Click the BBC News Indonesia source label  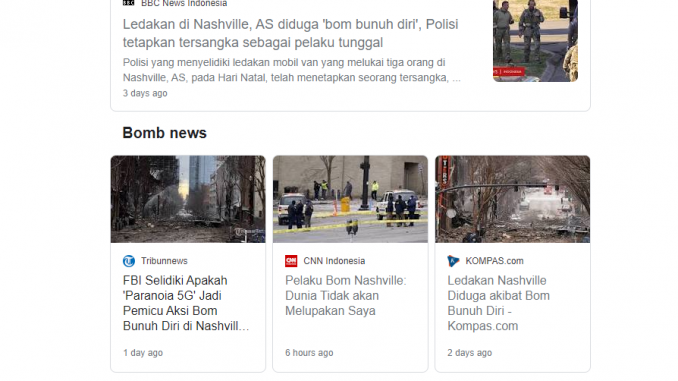pyautogui.click(x=184, y=3)
